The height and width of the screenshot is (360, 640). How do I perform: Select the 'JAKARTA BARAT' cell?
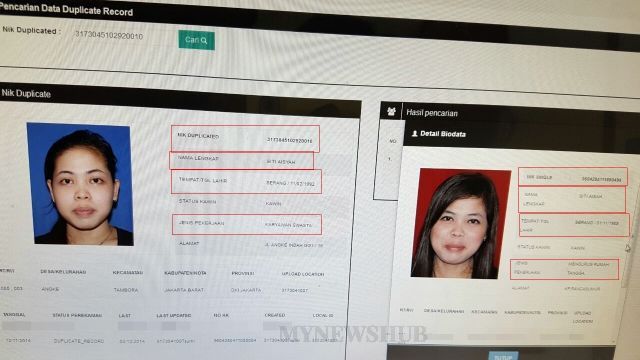pyautogui.click(x=184, y=290)
